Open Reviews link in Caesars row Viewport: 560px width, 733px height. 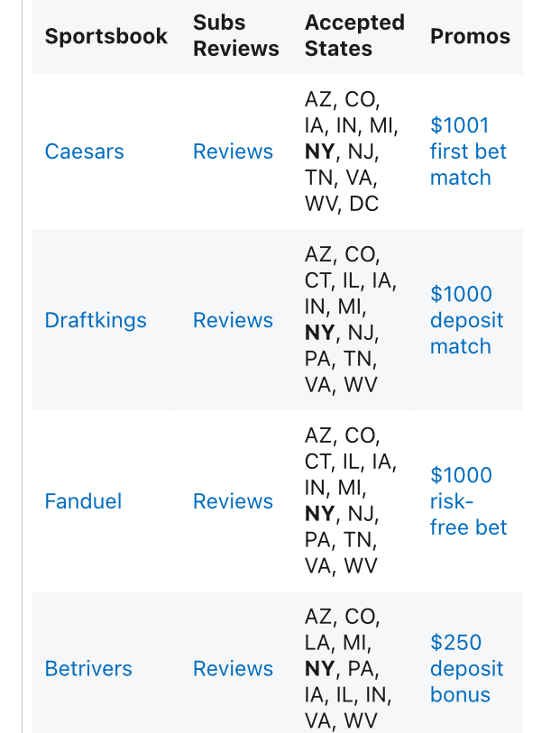click(233, 151)
